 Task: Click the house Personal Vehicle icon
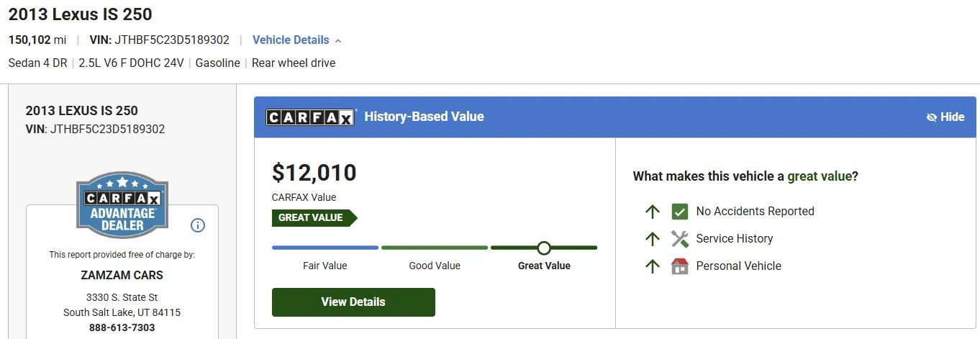point(679,266)
